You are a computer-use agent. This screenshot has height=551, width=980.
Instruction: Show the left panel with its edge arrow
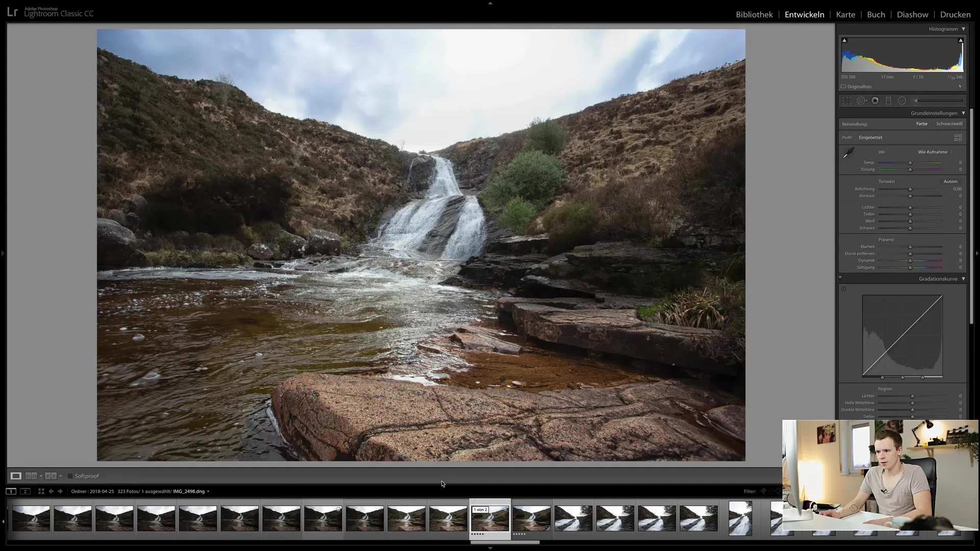(x=3, y=253)
